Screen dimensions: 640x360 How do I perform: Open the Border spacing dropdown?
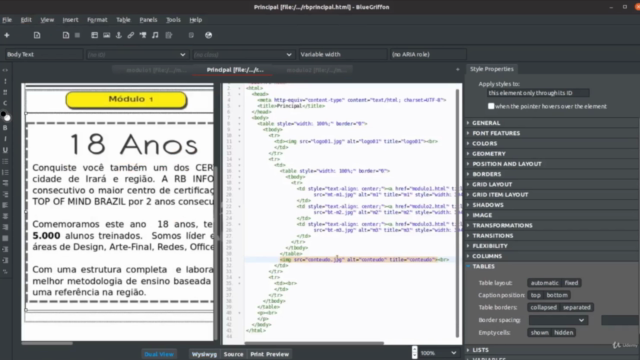[x=558, y=320]
